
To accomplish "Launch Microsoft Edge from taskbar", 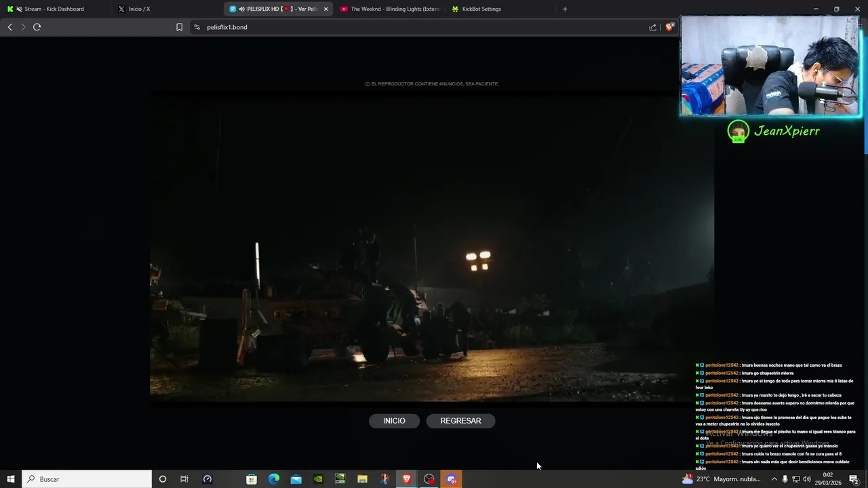I will [274, 479].
